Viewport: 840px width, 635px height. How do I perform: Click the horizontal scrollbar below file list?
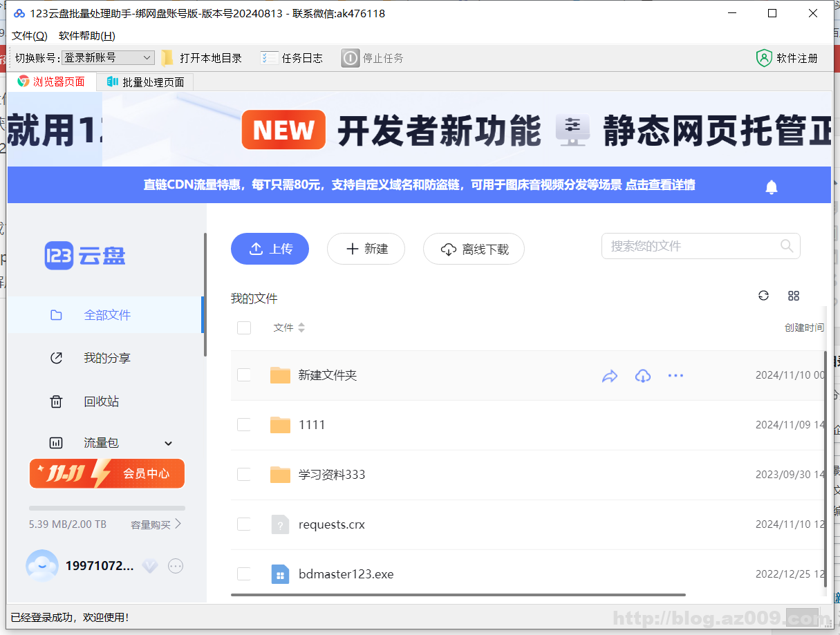[458, 594]
